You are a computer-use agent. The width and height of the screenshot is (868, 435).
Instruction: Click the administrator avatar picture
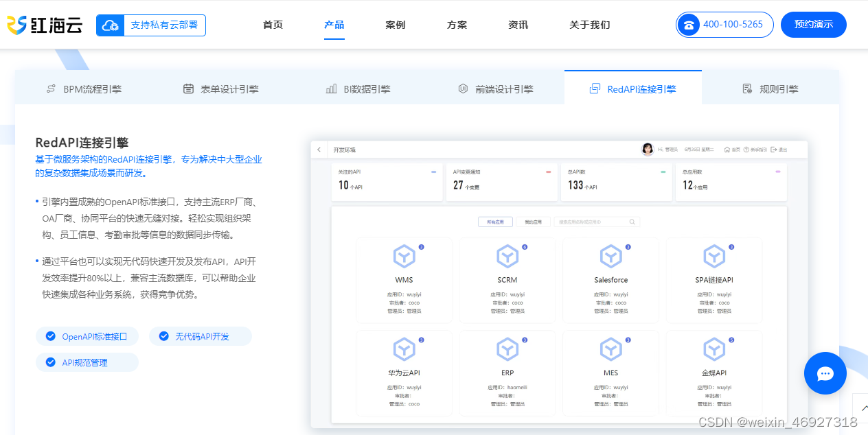tap(647, 149)
